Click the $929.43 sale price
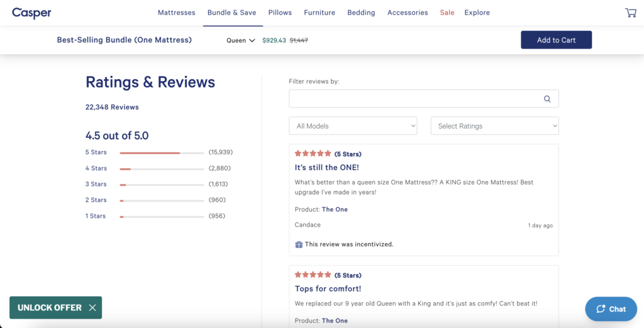The image size is (644, 328). pyautogui.click(x=274, y=40)
